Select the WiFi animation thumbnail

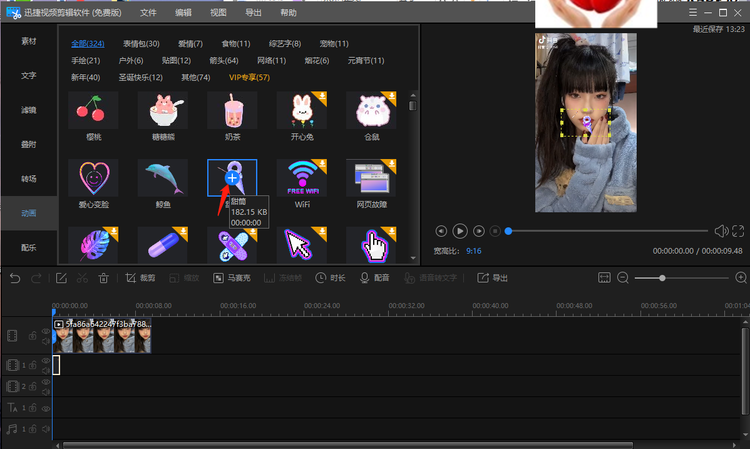pos(302,178)
